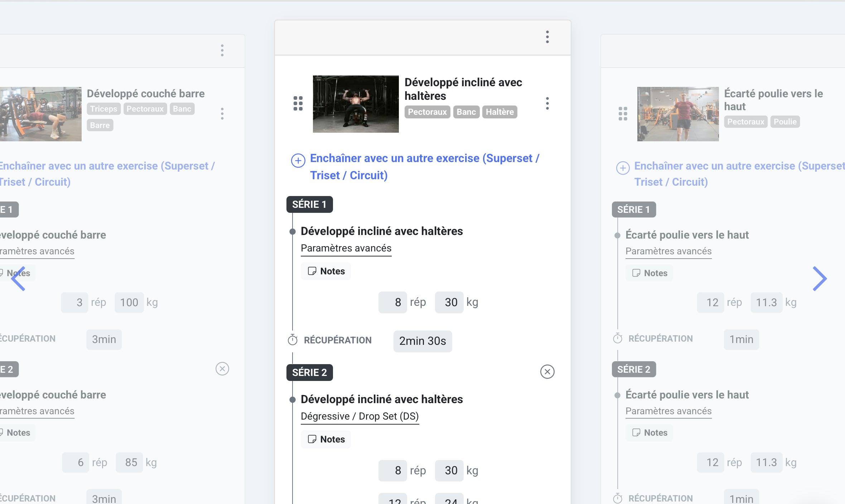
Task: Click the plus icon to chain exercise
Action: pyautogui.click(x=298, y=161)
